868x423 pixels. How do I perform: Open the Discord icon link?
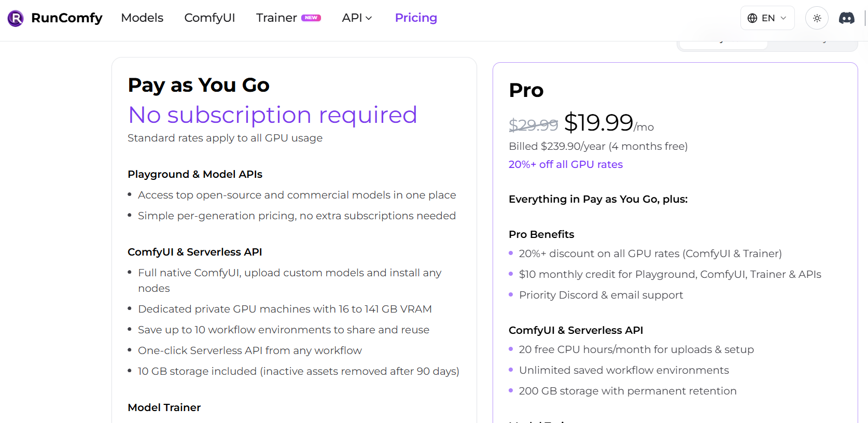click(x=846, y=18)
